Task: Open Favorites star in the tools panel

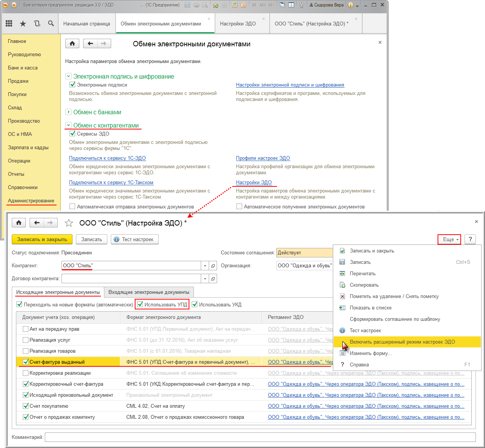Action: click(23, 24)
